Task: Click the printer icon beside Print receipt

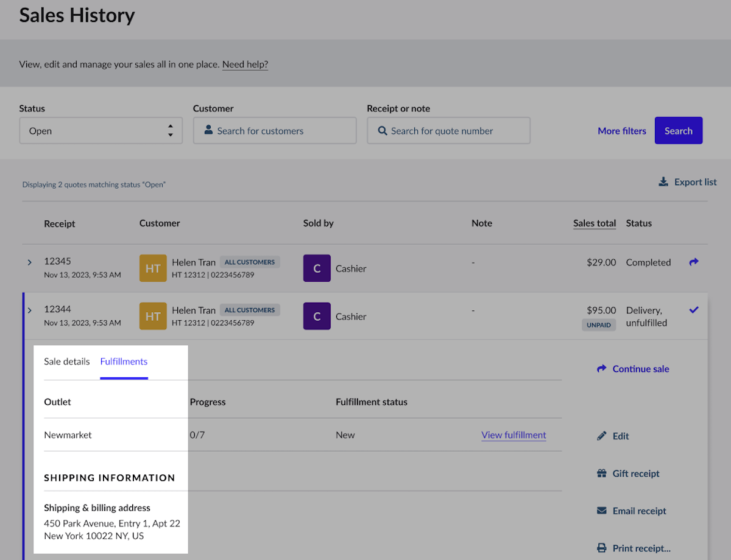Action: point(602,548)
